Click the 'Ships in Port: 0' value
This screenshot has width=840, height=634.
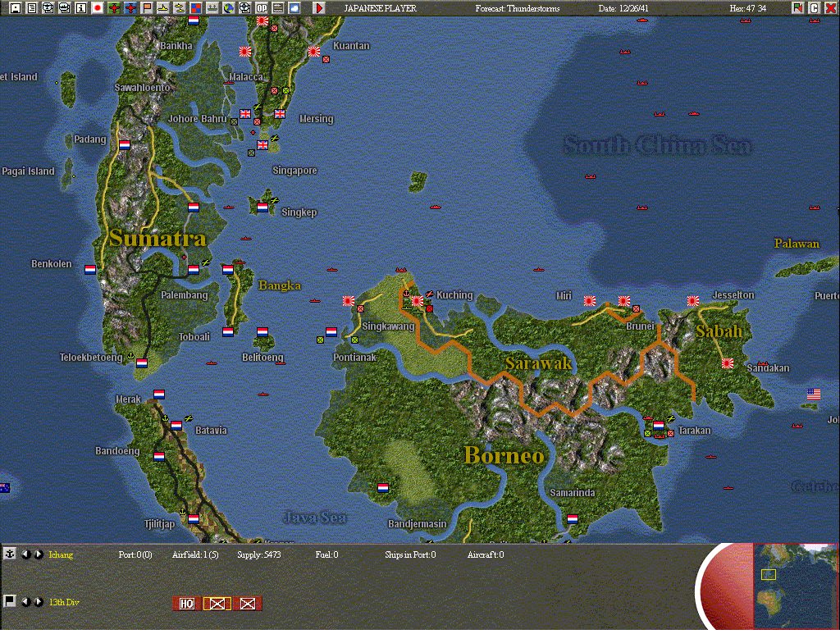(410, 554)
